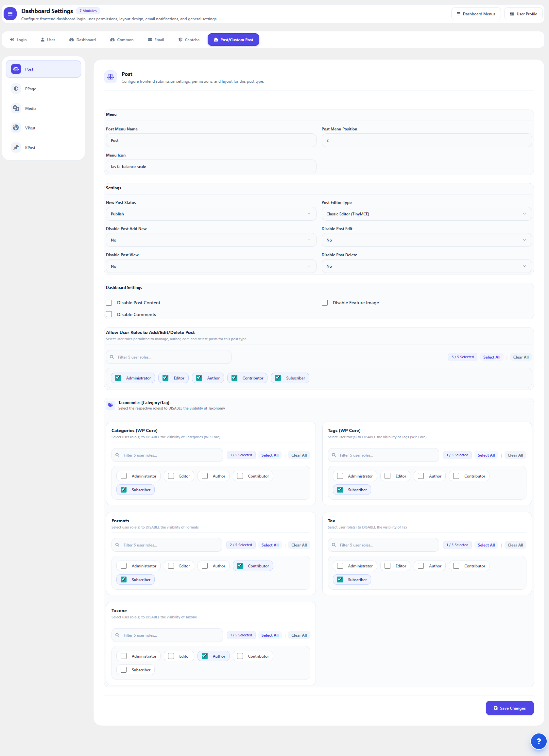
Task: Click the KPost pushpin icon
Action: (16, 148)
